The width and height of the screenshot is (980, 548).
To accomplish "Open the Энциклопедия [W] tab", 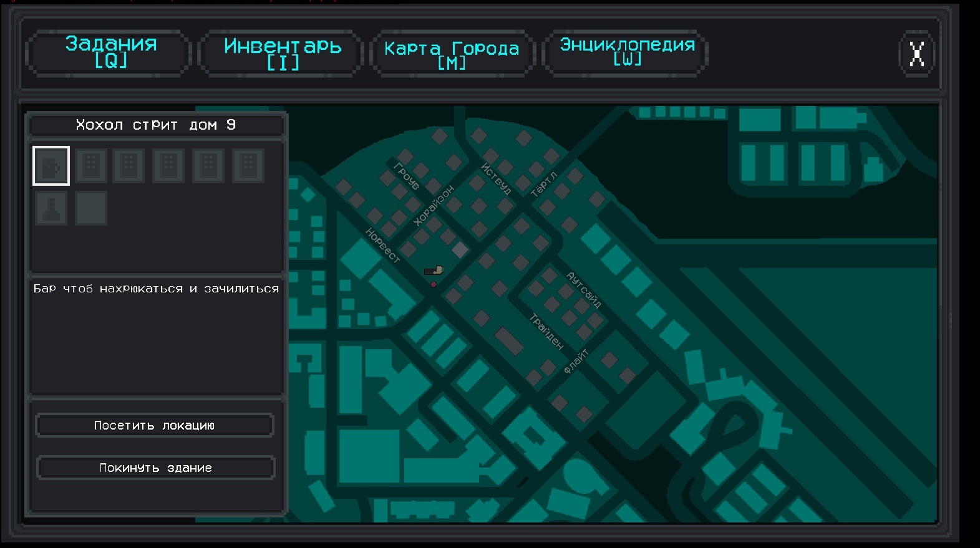I will (x=626, y=53).
